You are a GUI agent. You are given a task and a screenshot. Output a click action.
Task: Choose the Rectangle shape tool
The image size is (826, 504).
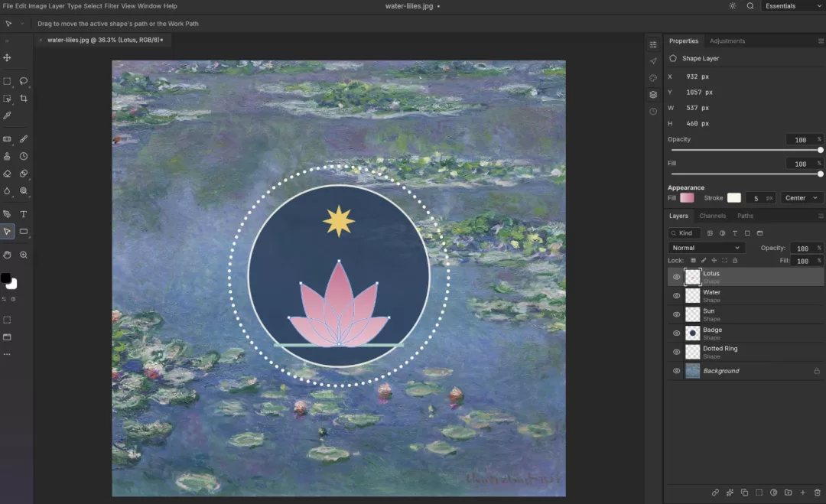pyautogui.click(x=24, y=232)
